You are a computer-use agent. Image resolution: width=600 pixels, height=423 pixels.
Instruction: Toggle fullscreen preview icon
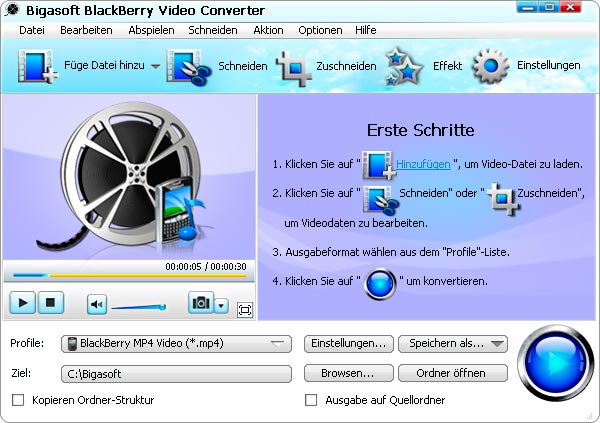coord(245,310)
